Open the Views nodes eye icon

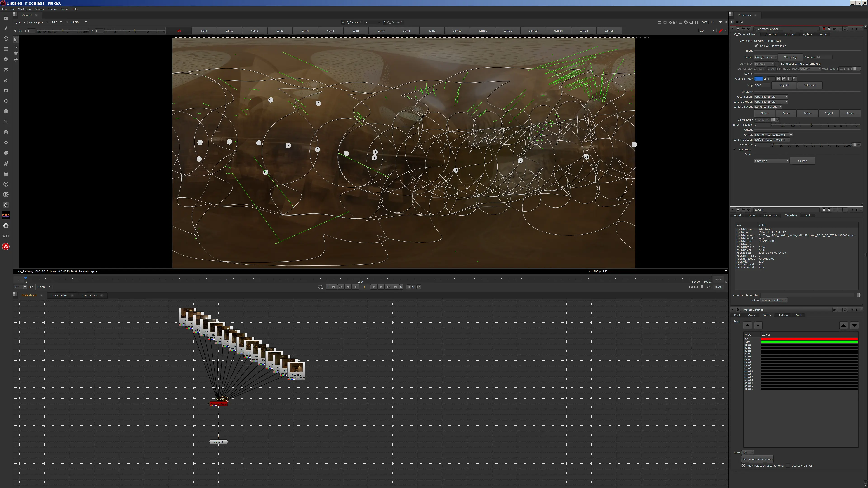(6, 143)
